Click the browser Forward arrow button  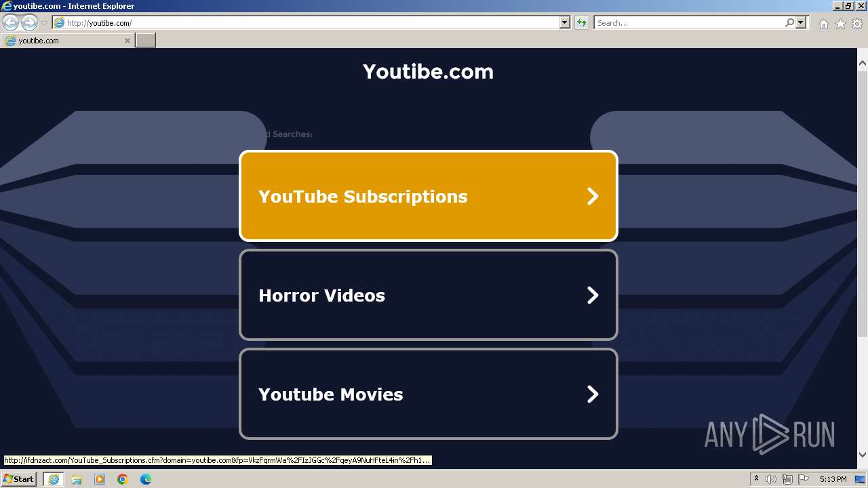point(29,23)
